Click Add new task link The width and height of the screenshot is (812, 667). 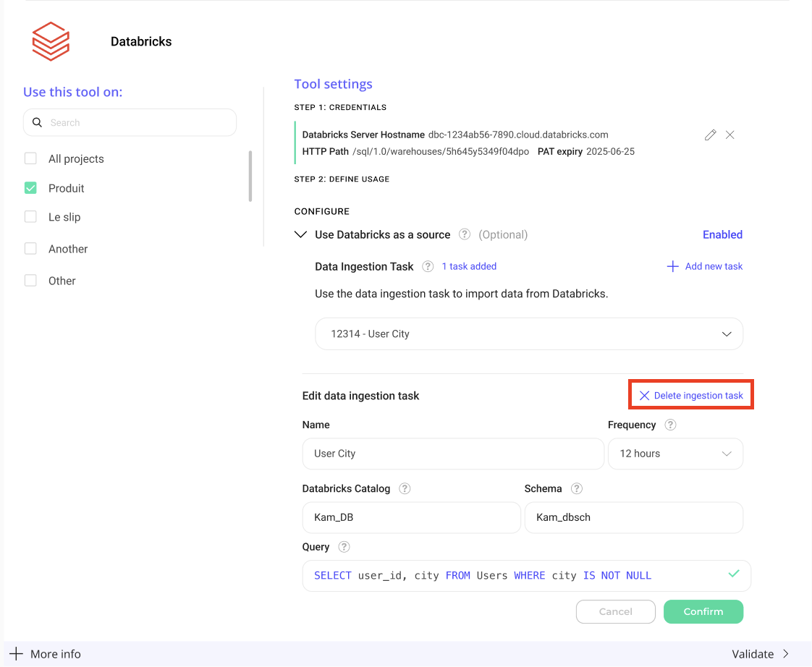[704, 266]
